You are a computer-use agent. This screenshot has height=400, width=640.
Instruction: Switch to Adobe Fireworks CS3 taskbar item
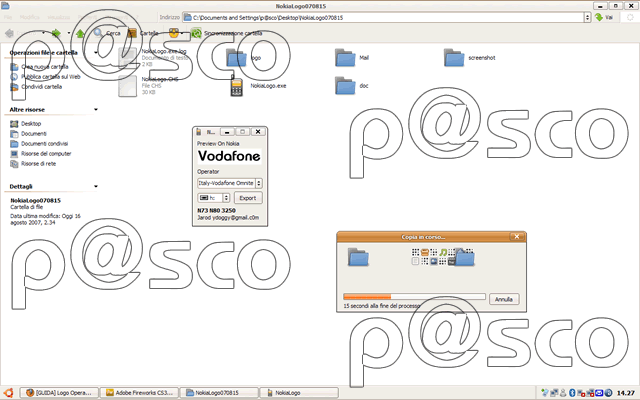[x=139, y=393]
